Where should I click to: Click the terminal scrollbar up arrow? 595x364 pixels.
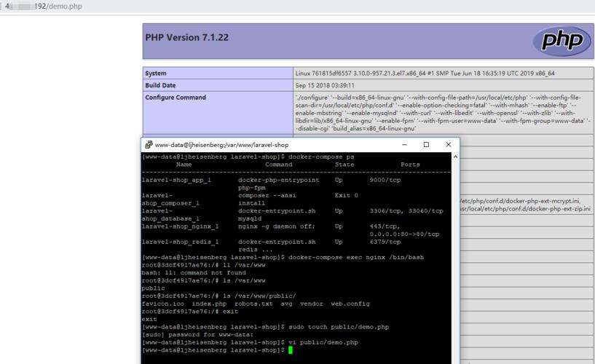(455, 157)
